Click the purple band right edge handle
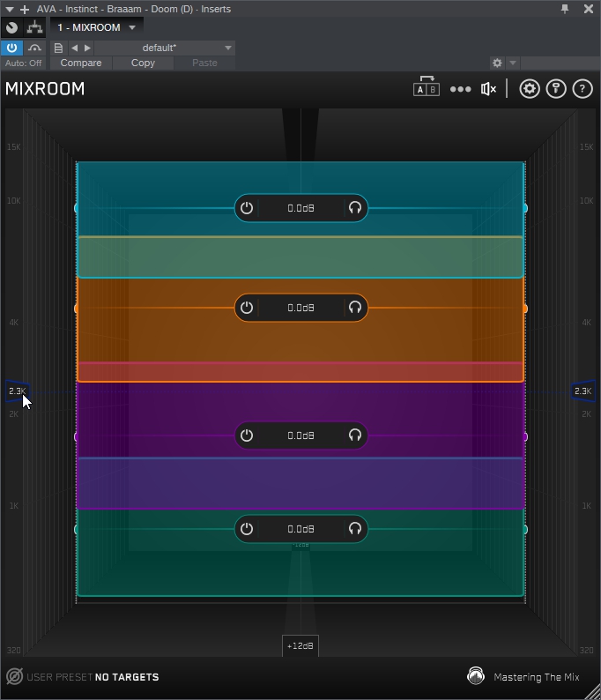601x700 pixels. [x=525, y=436]
